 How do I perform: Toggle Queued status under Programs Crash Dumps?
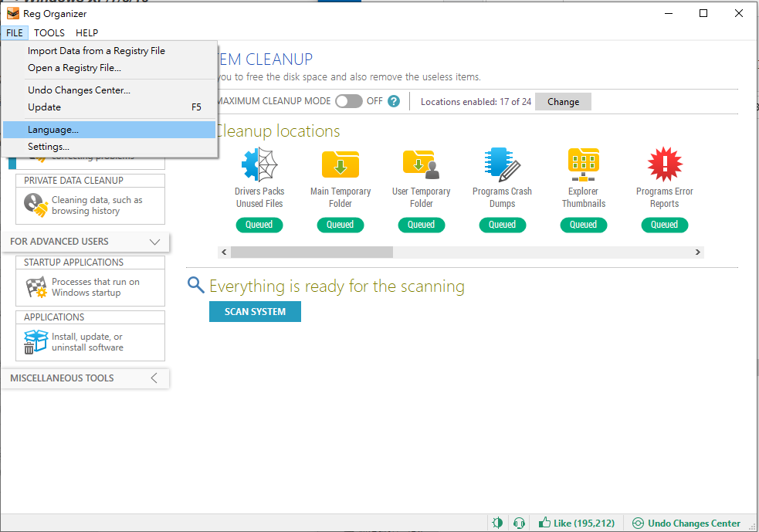[x=502, y=225]
